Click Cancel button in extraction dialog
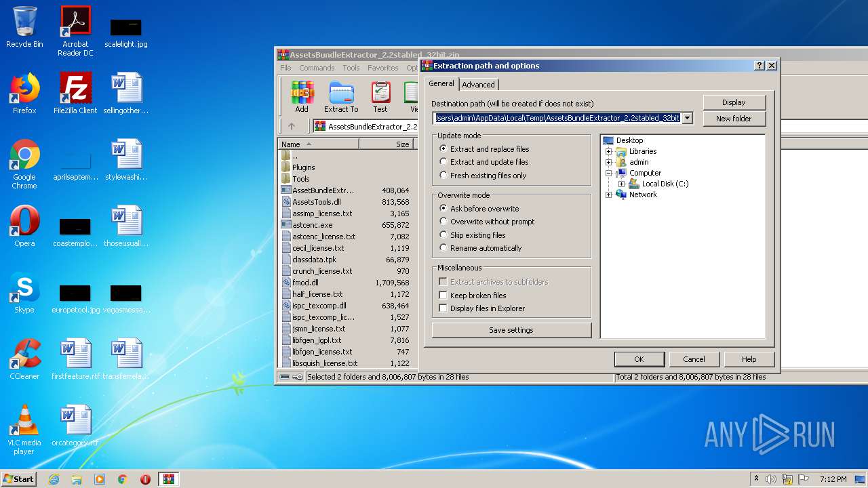868x488 pixels. tap(694, 359)
